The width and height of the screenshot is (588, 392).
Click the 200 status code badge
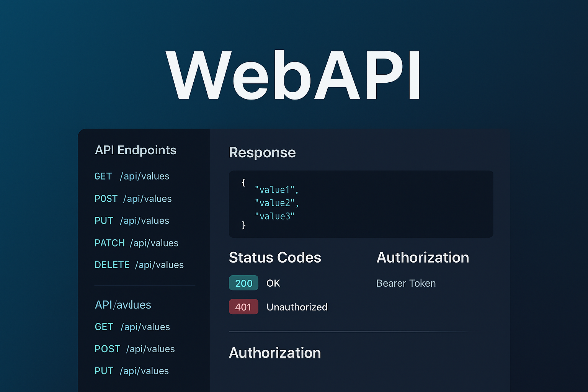coord(243,283)
